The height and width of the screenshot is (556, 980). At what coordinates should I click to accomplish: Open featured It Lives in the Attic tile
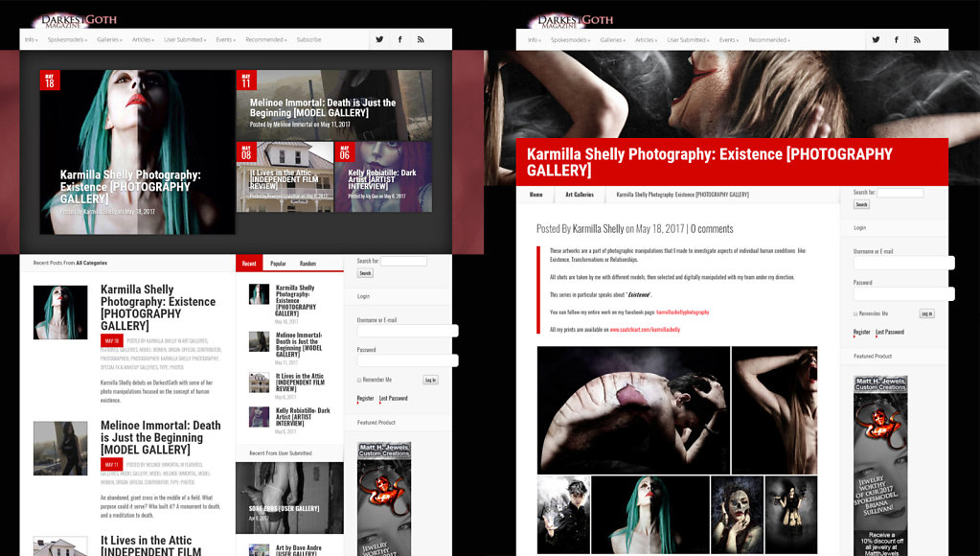pyautogui.click(x=285, y=177)
